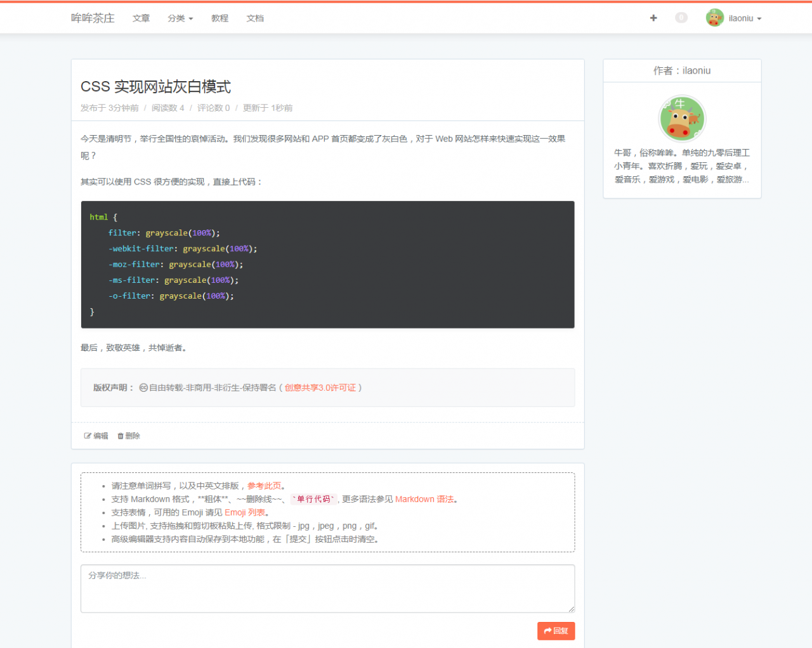
Task: Click the small user avatar in the navbar
Action: click(714, 18)
